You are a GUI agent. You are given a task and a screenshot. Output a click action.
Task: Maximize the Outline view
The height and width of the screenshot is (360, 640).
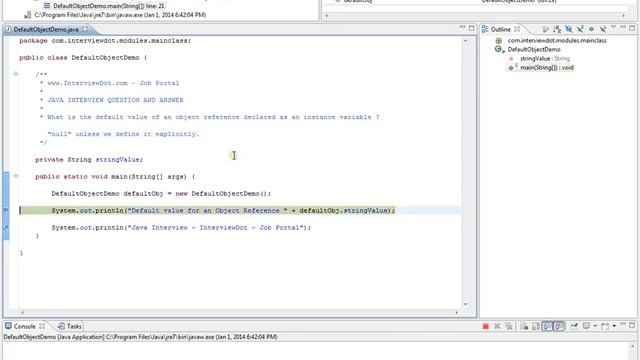(632, 28)
